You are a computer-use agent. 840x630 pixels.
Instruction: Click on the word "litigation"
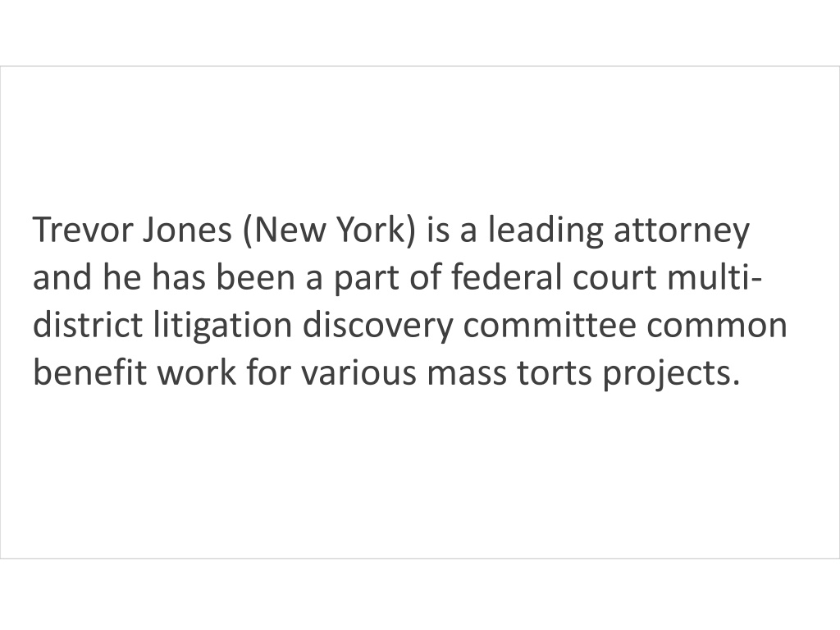point(223,327)
